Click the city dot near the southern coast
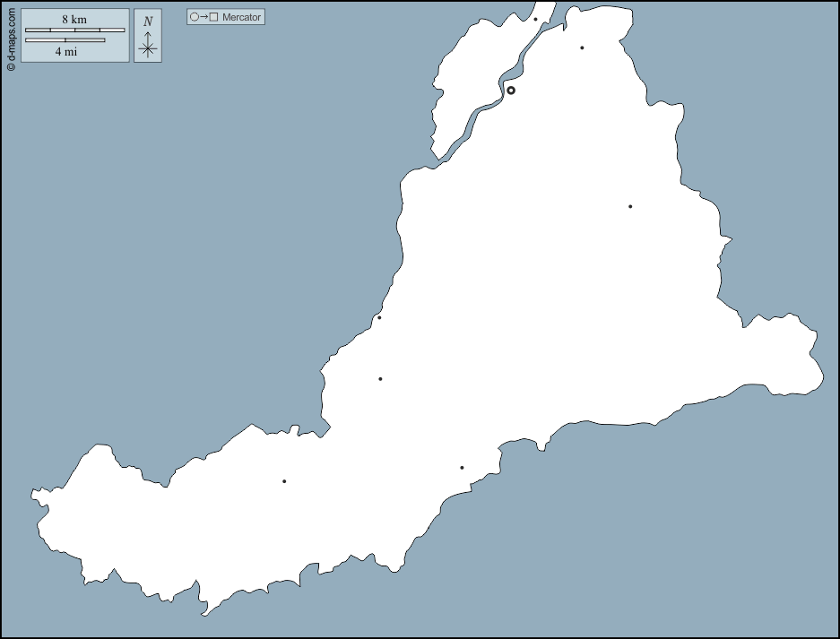 point(462,468)
